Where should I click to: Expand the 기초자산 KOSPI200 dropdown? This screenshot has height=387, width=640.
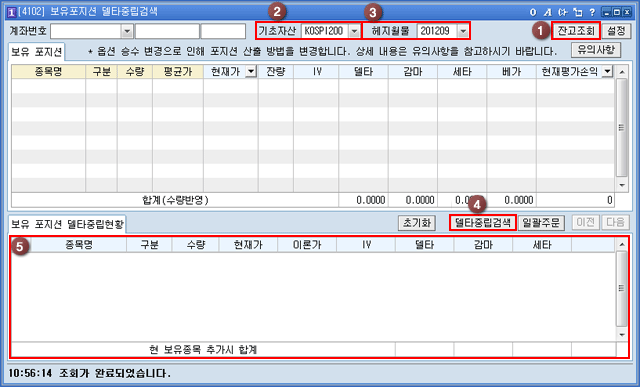click(354, 31)
